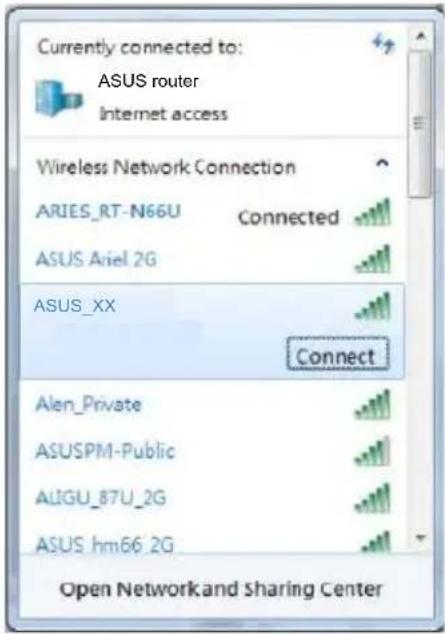
Task: Click the vertical scrollbar thumb
Action: coord(420,124)
